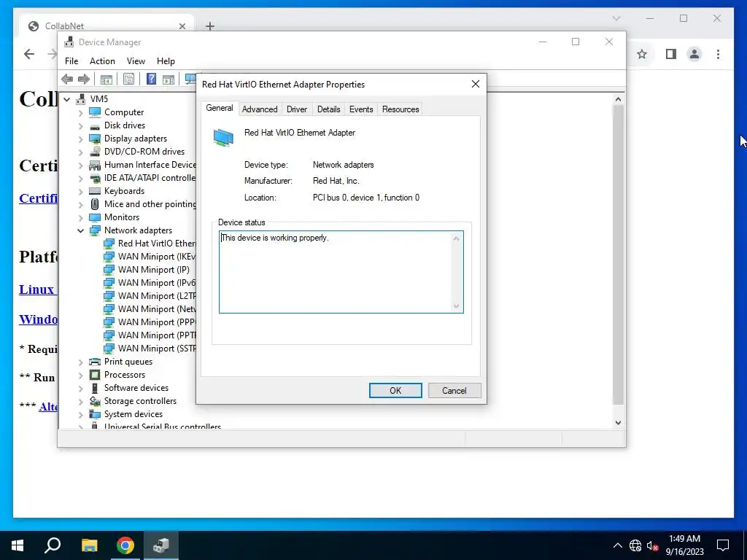Expand the Processors node
Image resolution: width=747 pixels, height=560 pixels.
(x=80, y=376)
